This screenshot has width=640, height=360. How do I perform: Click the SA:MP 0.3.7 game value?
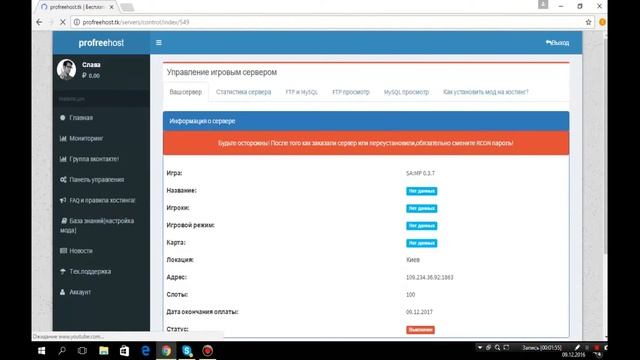(420, 173)
